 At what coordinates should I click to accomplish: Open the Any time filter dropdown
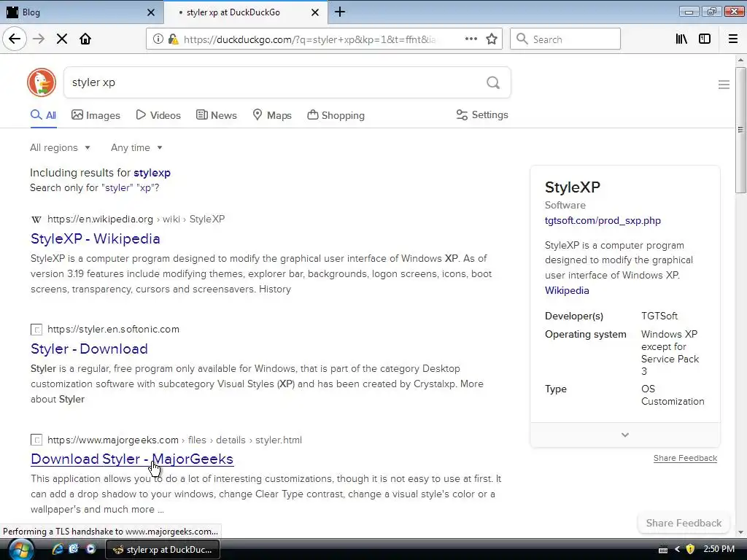click(136, 147)
